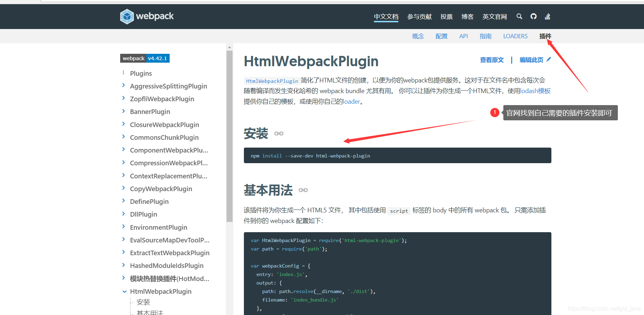This screenshot has width=644, height=315.
Task: Open the search magnifier icon
Action: coord(519,16)
